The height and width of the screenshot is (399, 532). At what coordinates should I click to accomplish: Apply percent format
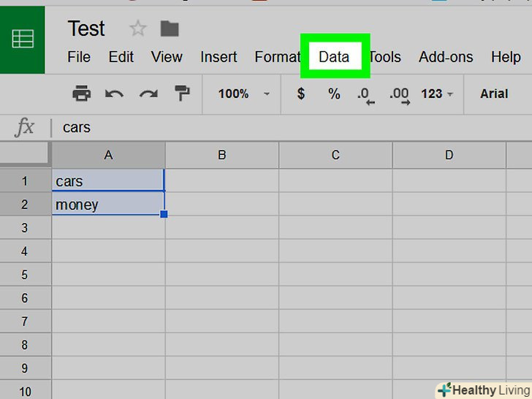pyautogui.click(x=334, y=94)
